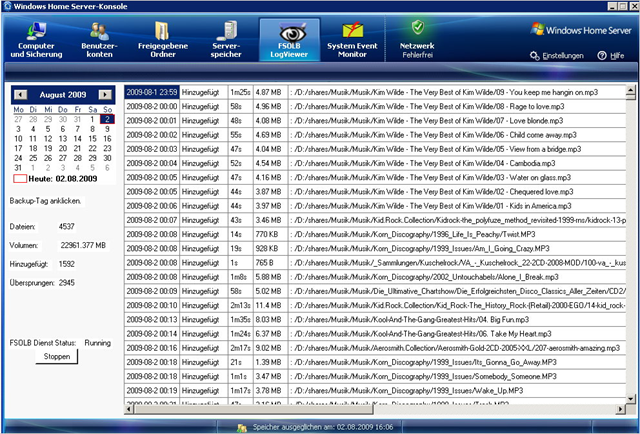Open Hilfe help
The image size is (640, 434).
pos(611,56)
